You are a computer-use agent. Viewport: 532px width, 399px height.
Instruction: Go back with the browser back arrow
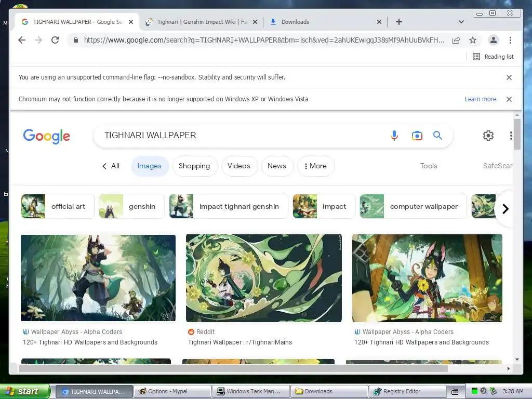[22, 40]
